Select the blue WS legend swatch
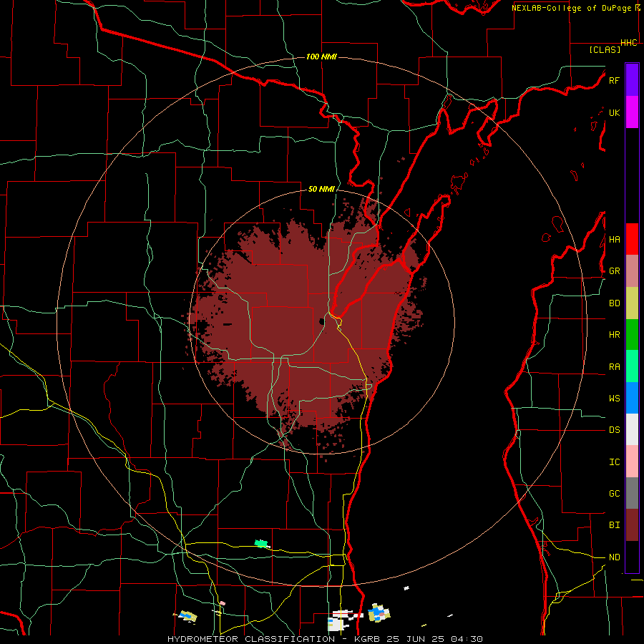The image size is (644, 644). point(632,398)
